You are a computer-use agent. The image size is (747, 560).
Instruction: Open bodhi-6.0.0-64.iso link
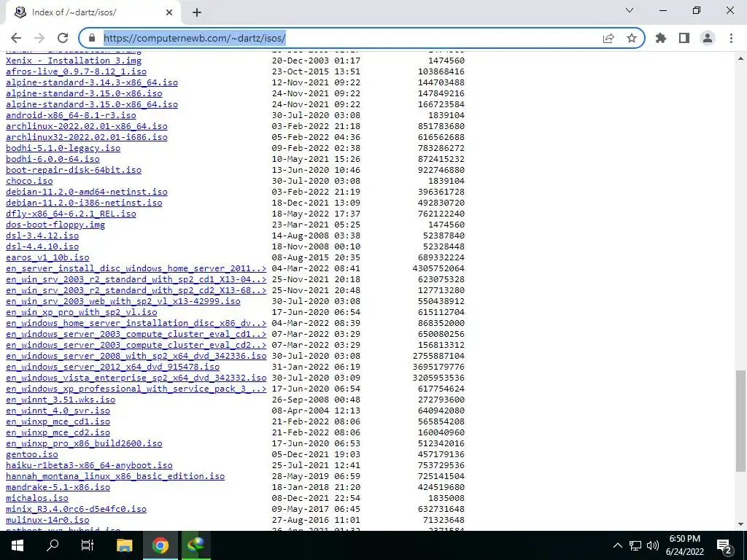[x=53, y=159]
